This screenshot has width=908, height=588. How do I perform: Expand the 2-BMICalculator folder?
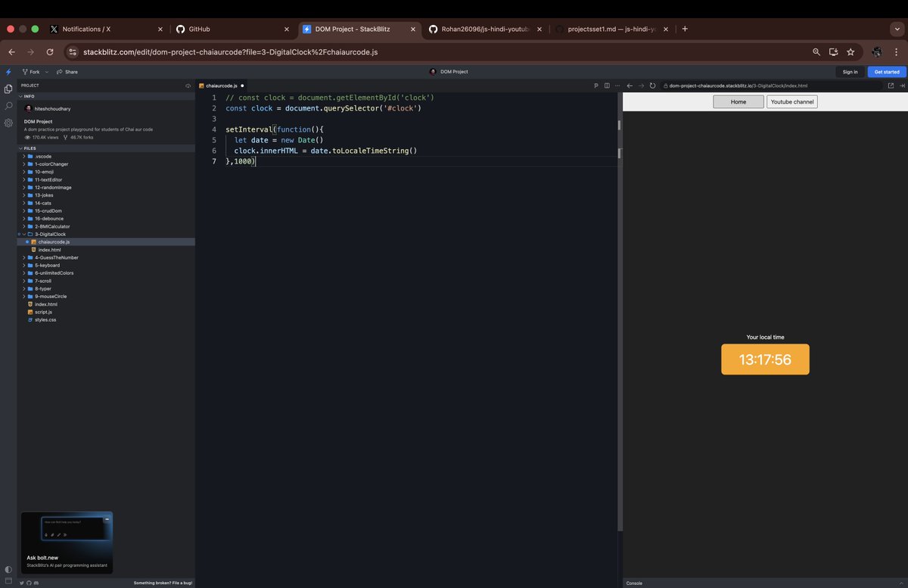click(52, 226)
